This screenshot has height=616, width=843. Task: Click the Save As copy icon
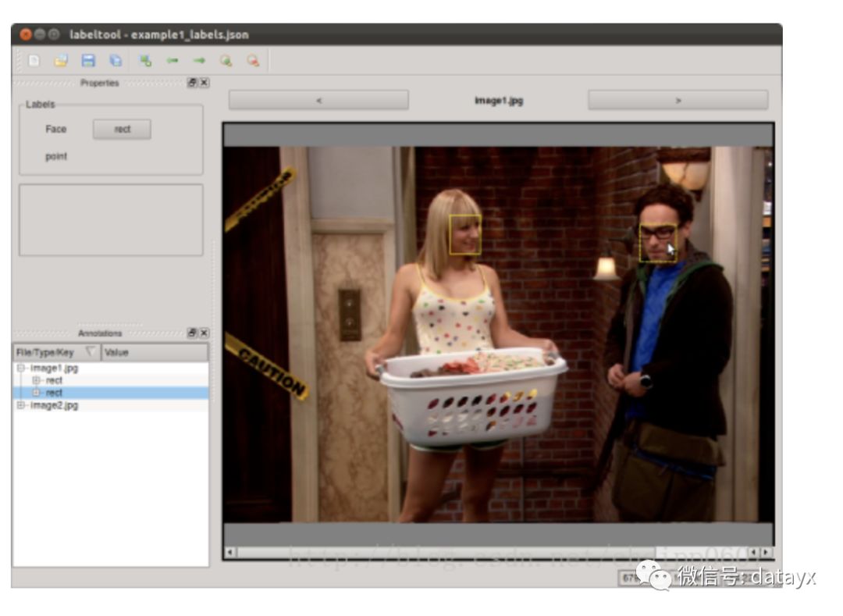(x=116, y=61)
